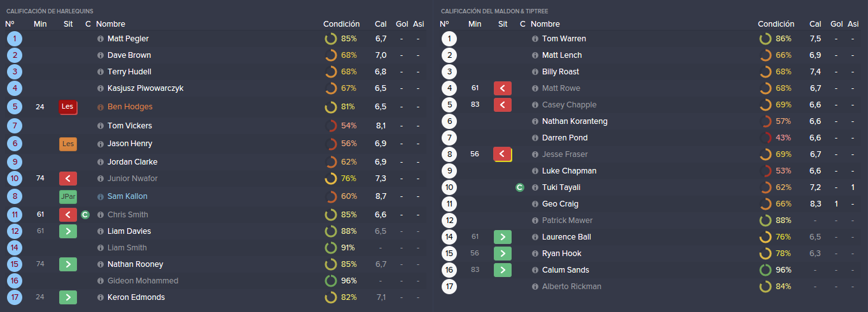Click Tuki Tayali's captain C badge

point(520,187)
